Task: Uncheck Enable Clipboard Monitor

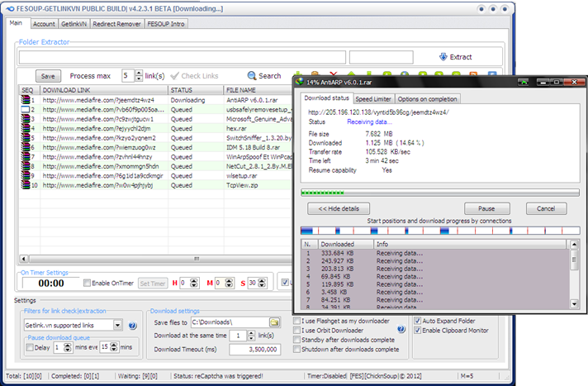Action: coord(417,330)
